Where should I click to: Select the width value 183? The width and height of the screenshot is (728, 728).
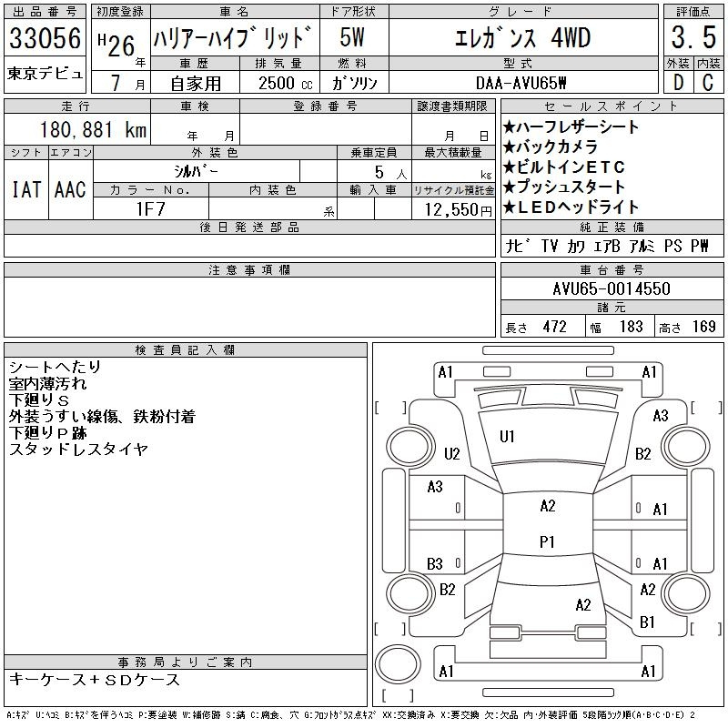631,327
